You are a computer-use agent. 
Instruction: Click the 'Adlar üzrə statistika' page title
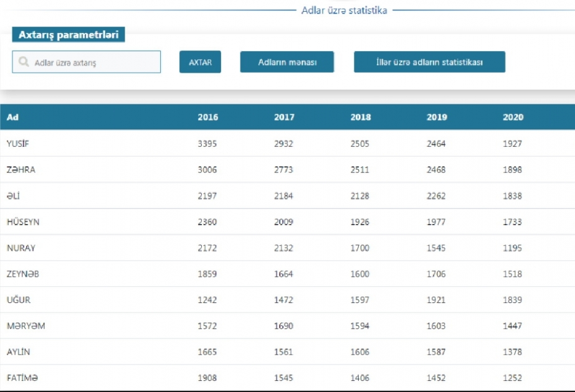(x=345, y=10)
